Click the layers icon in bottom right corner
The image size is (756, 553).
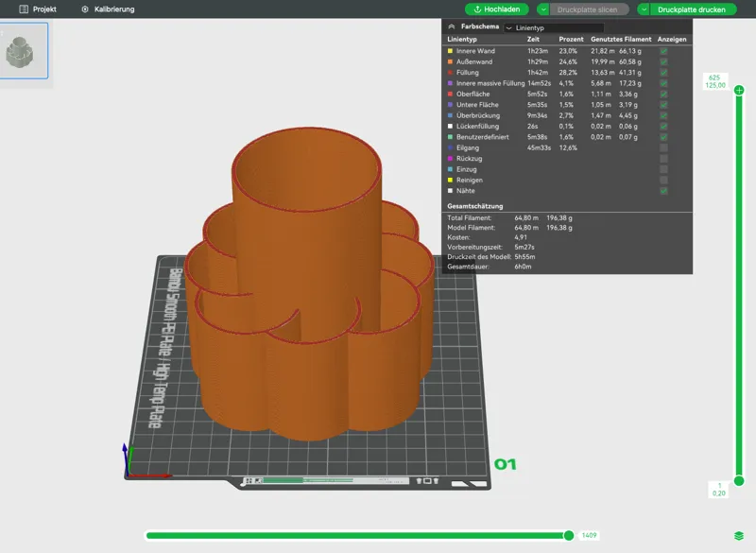coord(739,536)
